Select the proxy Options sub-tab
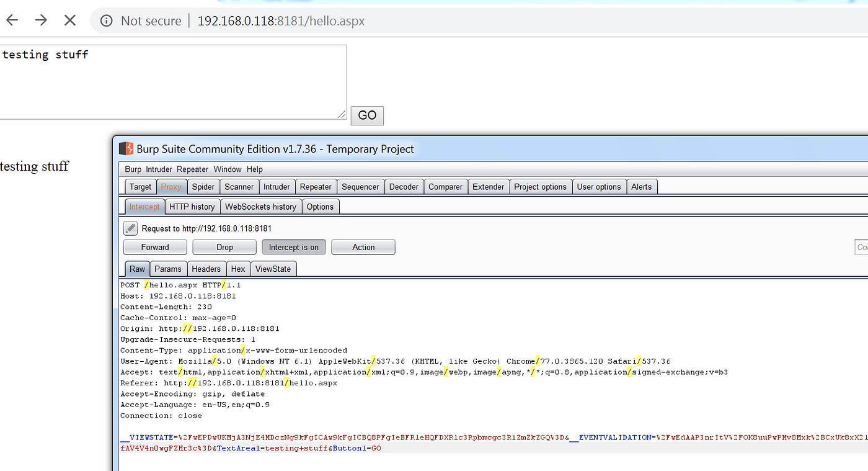The height and width of the screenshot is (471, 868). point(320,207)
